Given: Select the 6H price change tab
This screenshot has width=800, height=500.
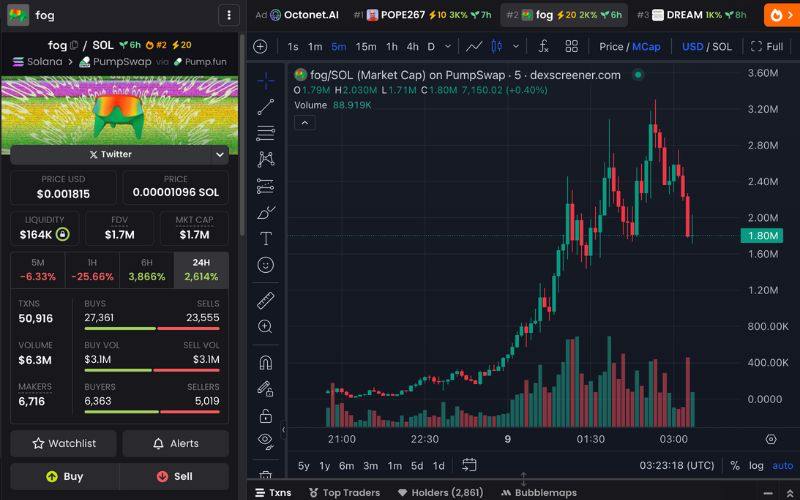Looking at the screenshot, I should coord(147,270).
